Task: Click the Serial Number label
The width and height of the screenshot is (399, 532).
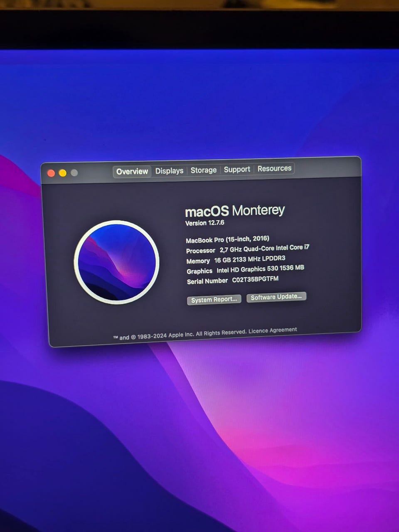Action: [207, 281]
